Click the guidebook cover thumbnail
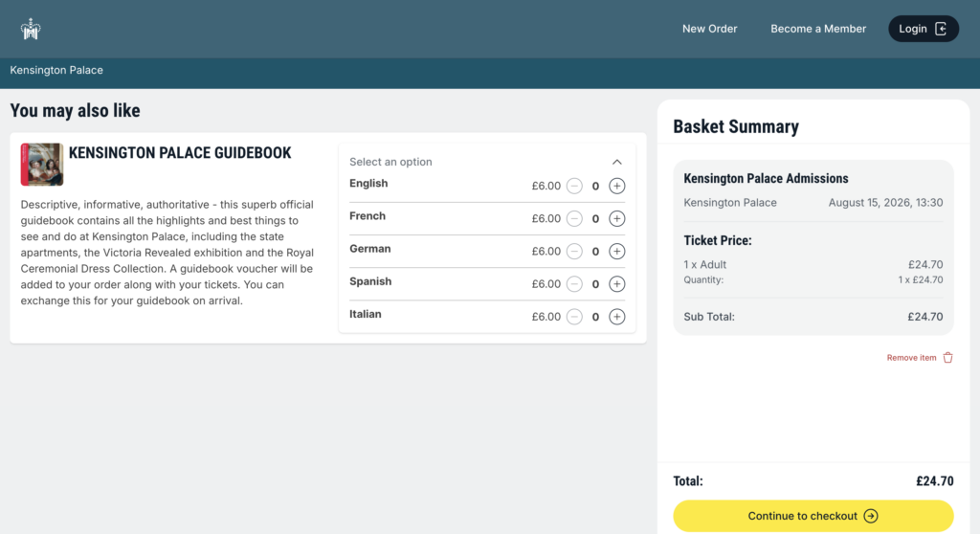This screenshot has height=534, width=980. 42,165
